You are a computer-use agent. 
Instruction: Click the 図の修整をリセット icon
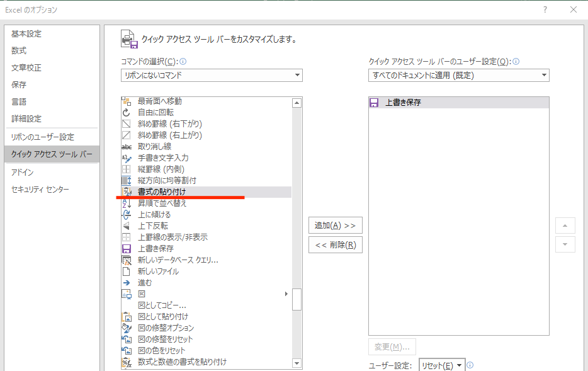tap(127, 339)
